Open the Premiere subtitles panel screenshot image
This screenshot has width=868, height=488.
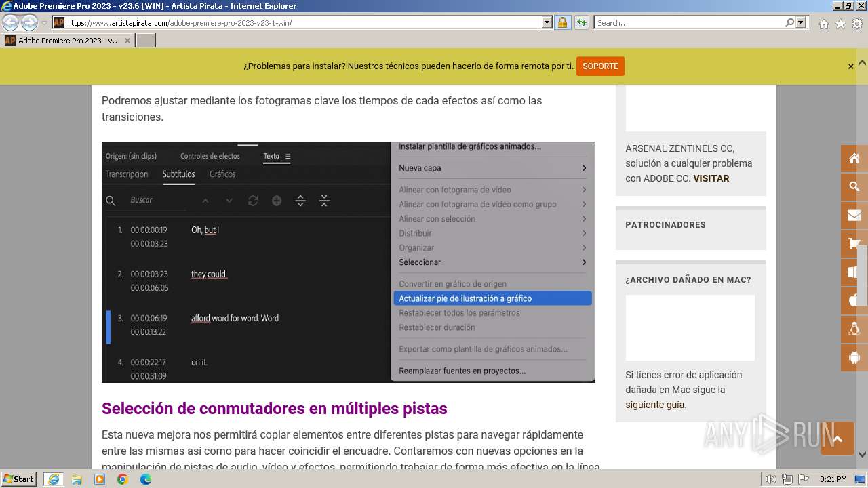pos(349,262)
